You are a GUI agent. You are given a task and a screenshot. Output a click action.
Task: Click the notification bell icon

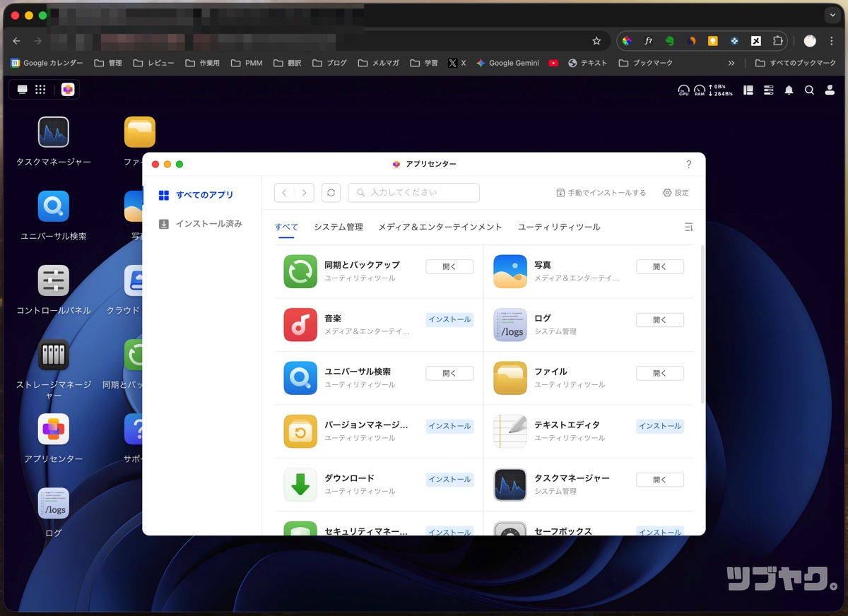tap(789, 90)
